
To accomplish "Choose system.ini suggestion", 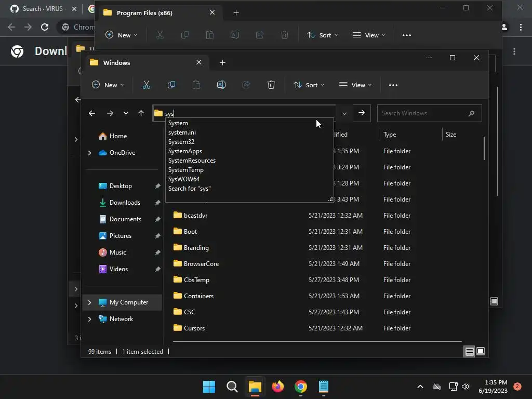I will coord(249,132).
